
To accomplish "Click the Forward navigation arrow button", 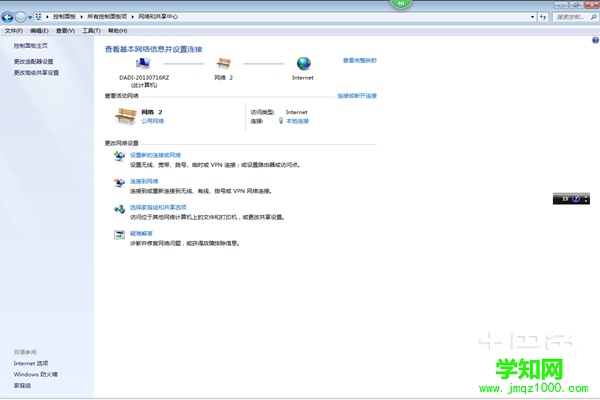I will (21, 17).
